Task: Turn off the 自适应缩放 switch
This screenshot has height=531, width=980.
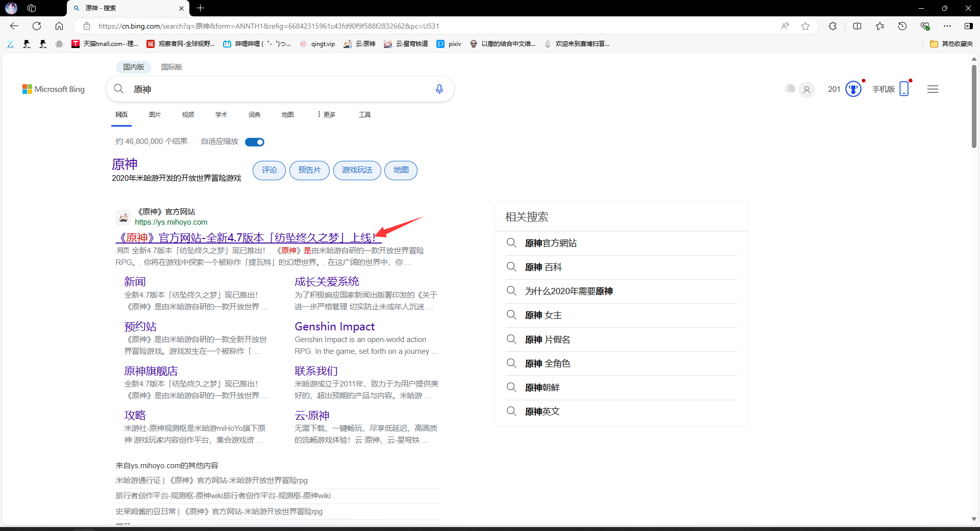Action: (255, 142)
